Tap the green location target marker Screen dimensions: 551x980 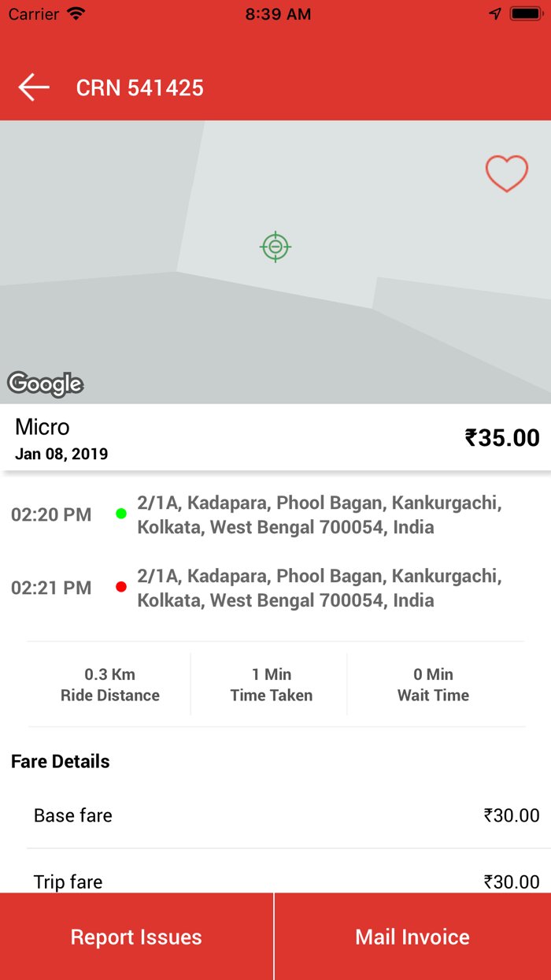tap(275, 247)
